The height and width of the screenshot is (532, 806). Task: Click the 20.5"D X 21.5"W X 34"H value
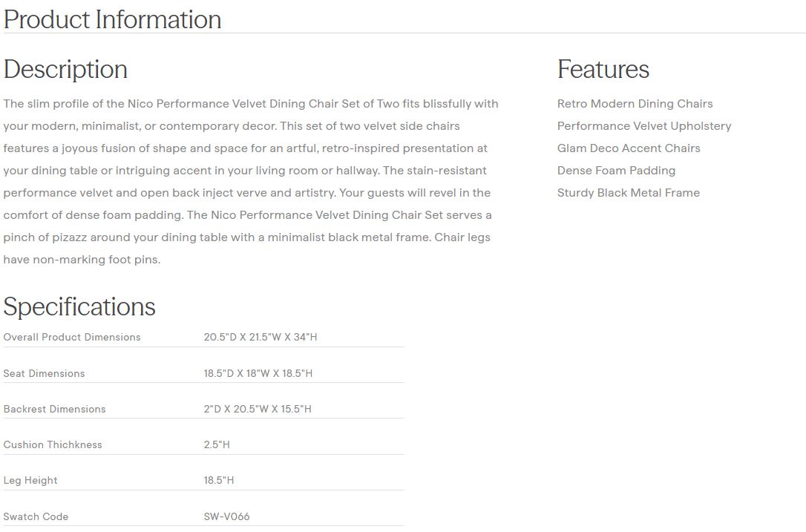261,337
